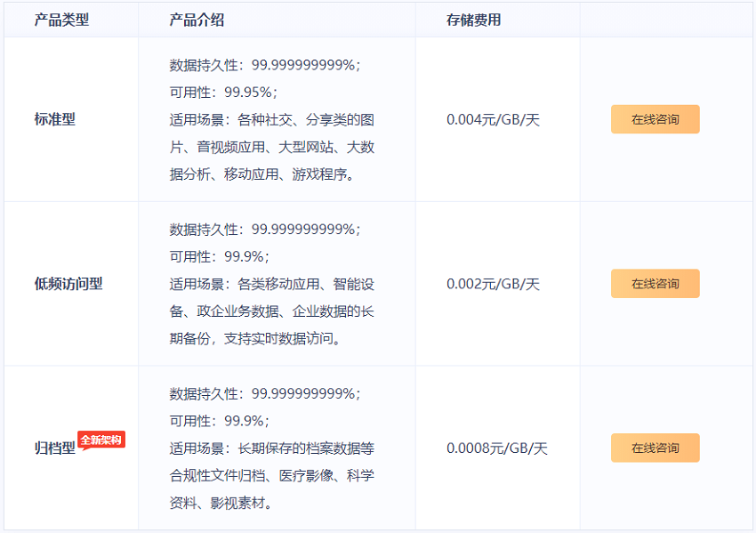Click 数据持久性 line in 标准型 row
This screenshot has width=756, height=533.
(265, 65)
